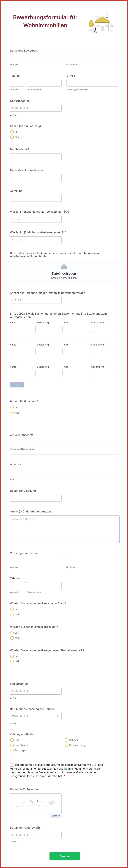Focus previous landlord's Vorwahl field
This screenshot has width=128, height=868.
coord(17,586)
